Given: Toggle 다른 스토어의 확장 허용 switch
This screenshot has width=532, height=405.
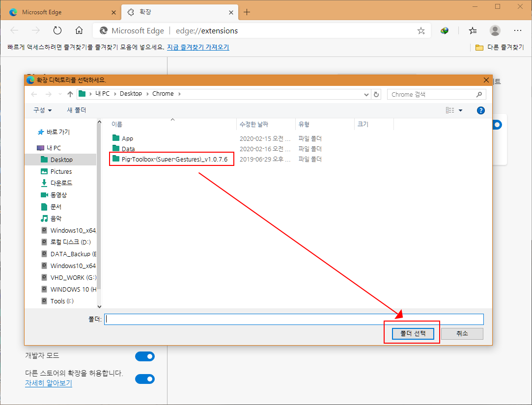Looking at the screenshot, I should (x=145, y=379).
